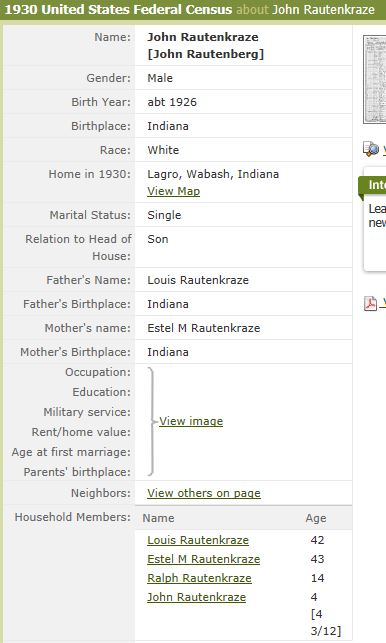
Task: Click the right panel text starting with Lea
Action: 377,216
